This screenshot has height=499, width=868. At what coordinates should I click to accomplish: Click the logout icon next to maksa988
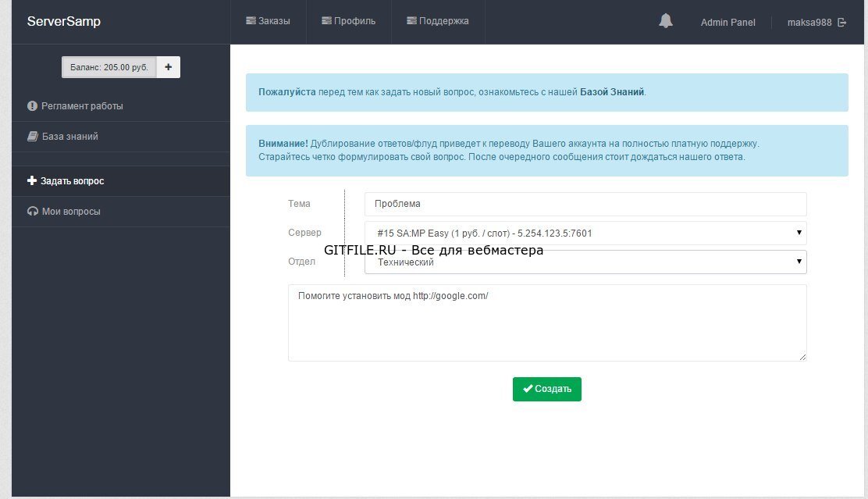[842, 22]
